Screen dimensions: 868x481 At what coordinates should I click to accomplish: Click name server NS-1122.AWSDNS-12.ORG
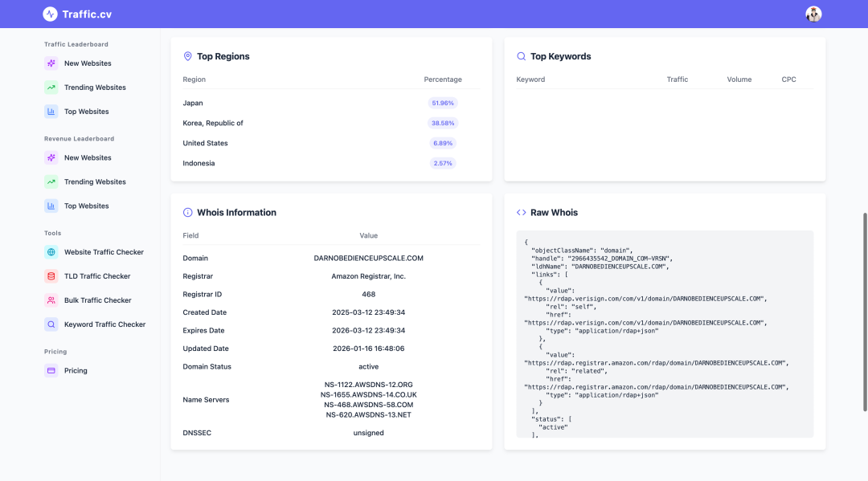click(x=368, y=385)
